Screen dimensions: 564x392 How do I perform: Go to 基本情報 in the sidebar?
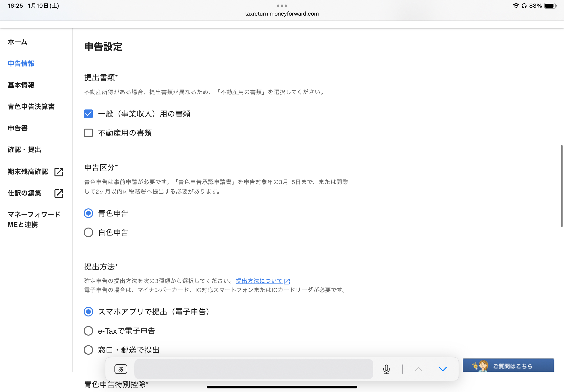click(21, 85)
